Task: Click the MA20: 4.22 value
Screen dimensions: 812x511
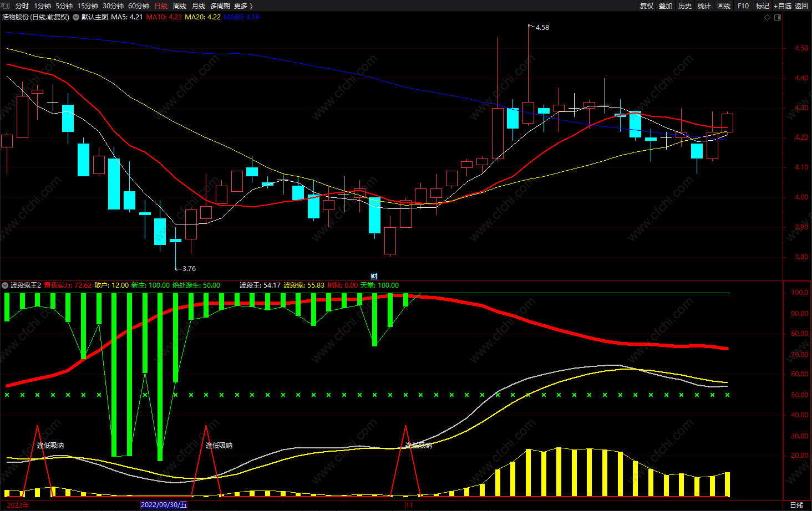Action: 203,17
